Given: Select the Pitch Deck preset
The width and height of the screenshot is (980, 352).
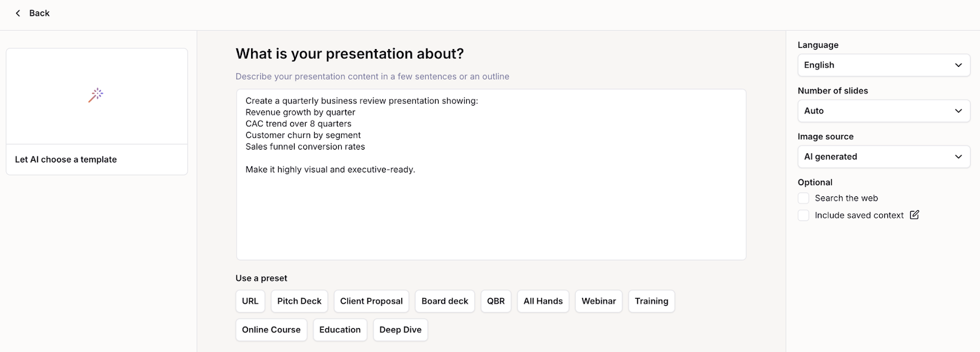Looking at the screenshot, I should pyautogui.click(x=299, y=301).
